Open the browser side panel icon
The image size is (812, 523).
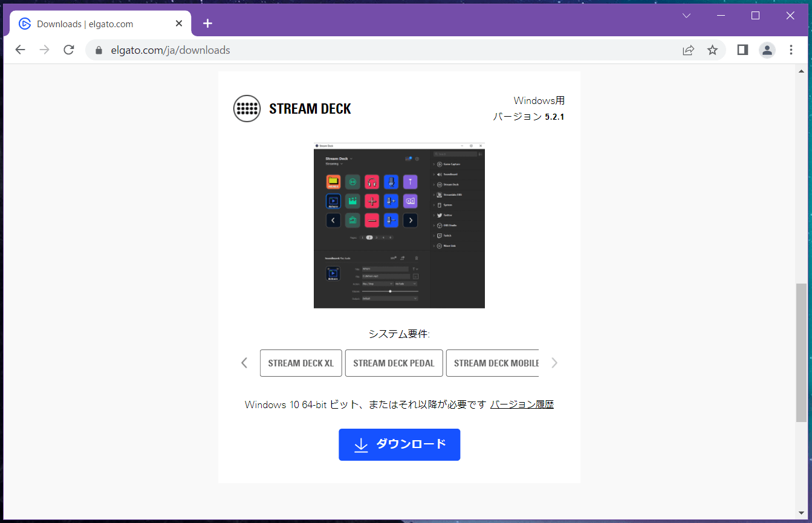[x=742, y=50]
